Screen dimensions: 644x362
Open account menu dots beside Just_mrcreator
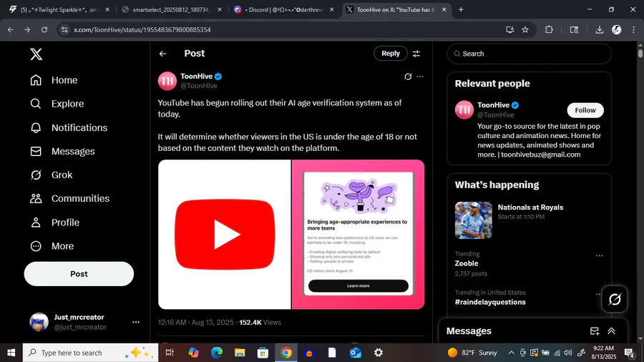[x=136, y=322]
